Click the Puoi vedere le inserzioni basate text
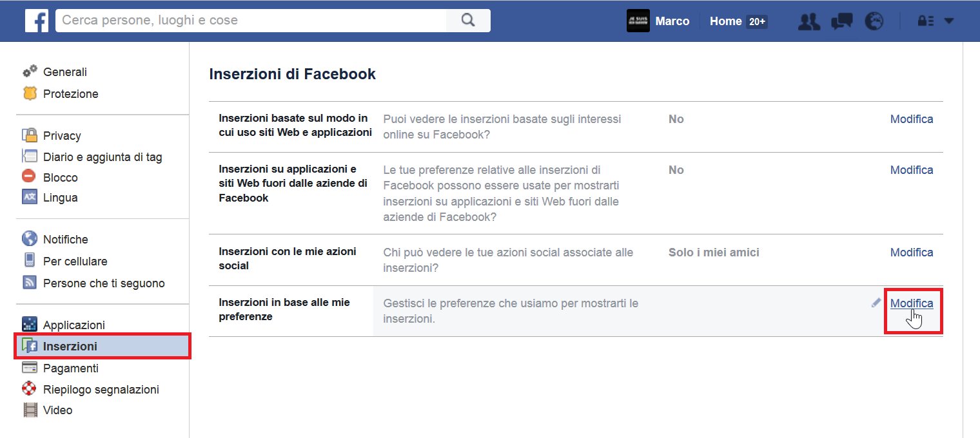Viewport: 980px width, 438px height. [x=502, y=126]
